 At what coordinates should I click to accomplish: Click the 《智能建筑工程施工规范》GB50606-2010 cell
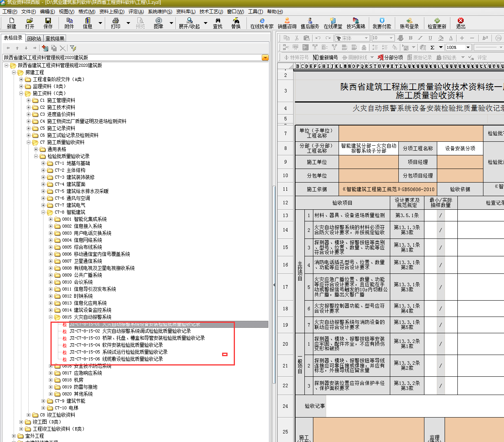coord(388,189)
